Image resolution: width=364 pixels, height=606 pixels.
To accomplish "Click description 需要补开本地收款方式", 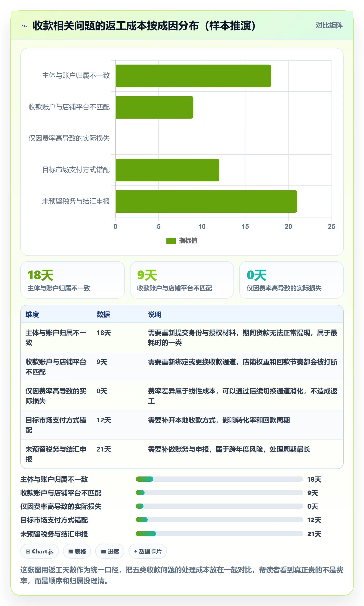I will [x=219, y=420].
